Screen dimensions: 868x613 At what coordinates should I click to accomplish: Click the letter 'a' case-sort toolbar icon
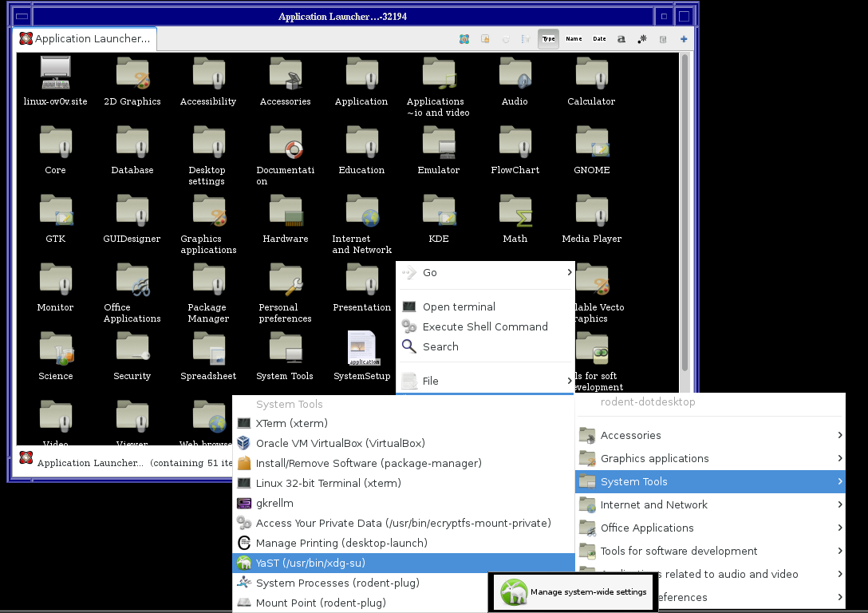pyautogui.click(x=621, y=39)
